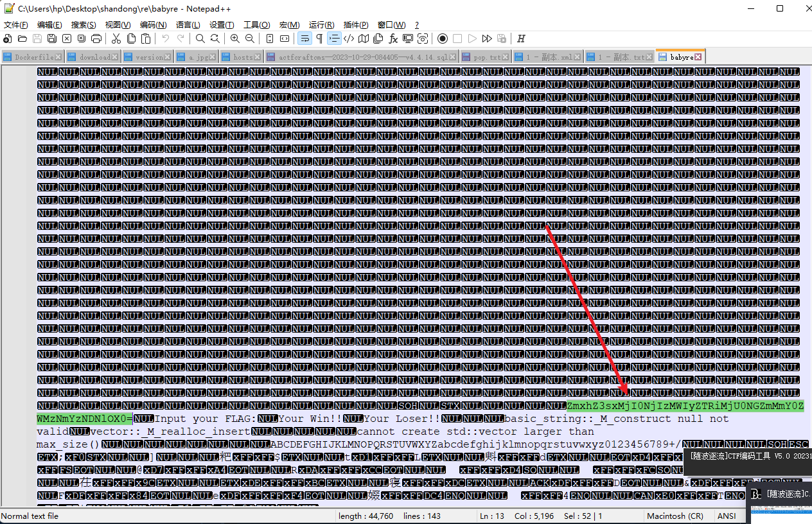Image resolution: width=812 pixels, height=524 pixels.
Task: Open the Function List fx icon
Action: click(393, 39)
